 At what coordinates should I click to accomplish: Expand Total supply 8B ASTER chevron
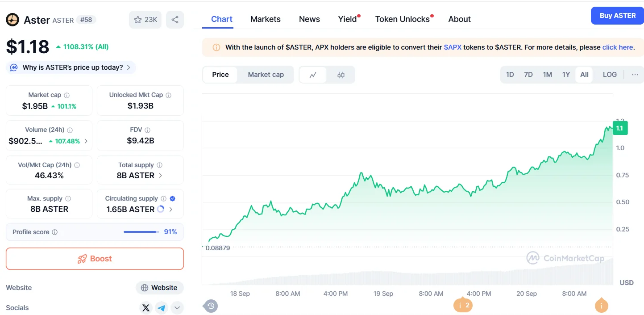coord(161,176)
